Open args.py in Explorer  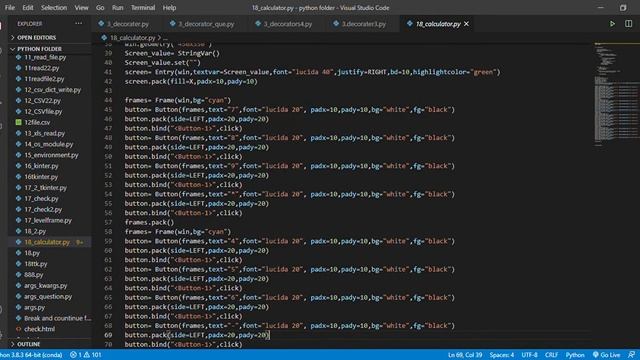34,307
